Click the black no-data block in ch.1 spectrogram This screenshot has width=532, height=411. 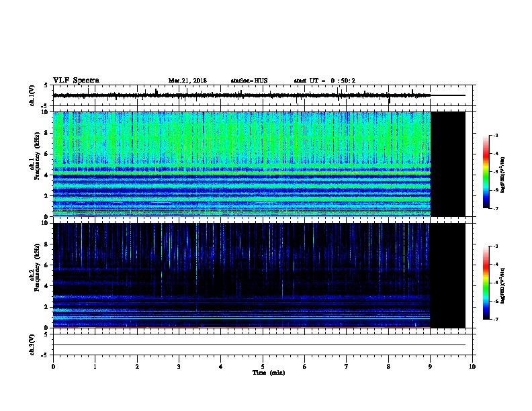(448, 164)
